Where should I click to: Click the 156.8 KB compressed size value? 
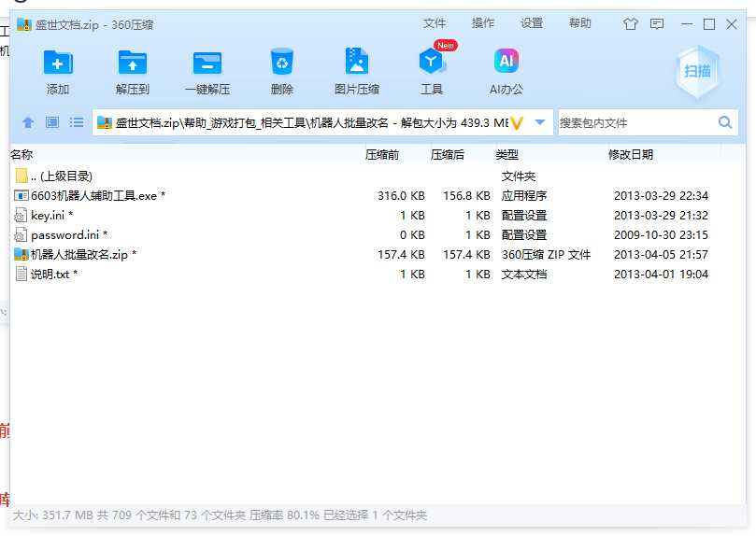point(466,195)
